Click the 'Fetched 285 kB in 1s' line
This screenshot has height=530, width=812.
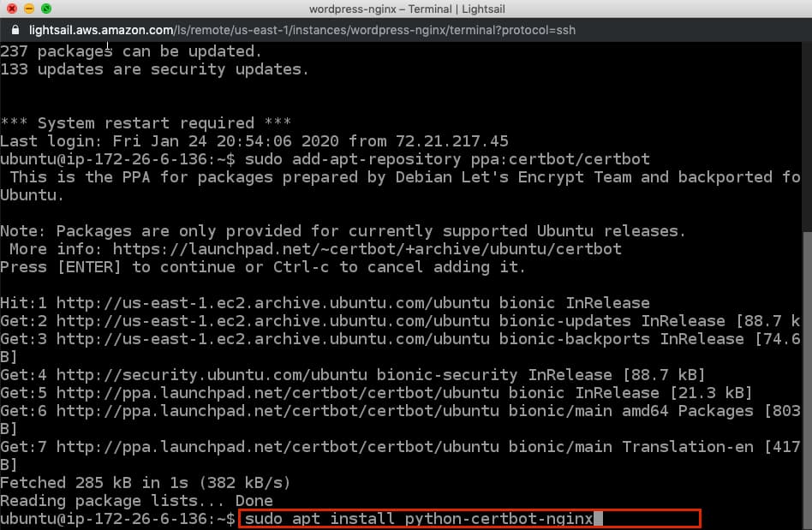click(145, 483)
